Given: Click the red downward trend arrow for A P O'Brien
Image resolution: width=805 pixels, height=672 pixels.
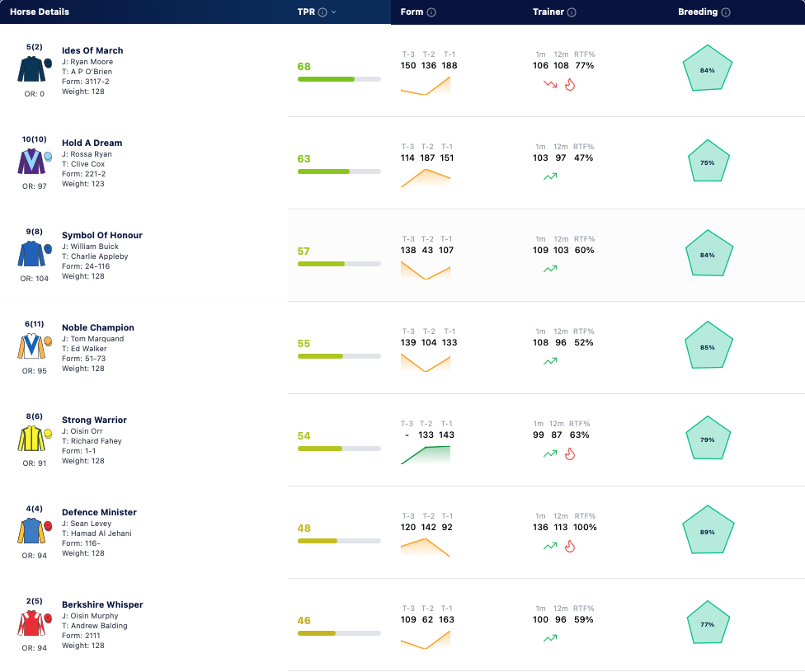Looking at the screenshot, I should (x=550, y=84).
